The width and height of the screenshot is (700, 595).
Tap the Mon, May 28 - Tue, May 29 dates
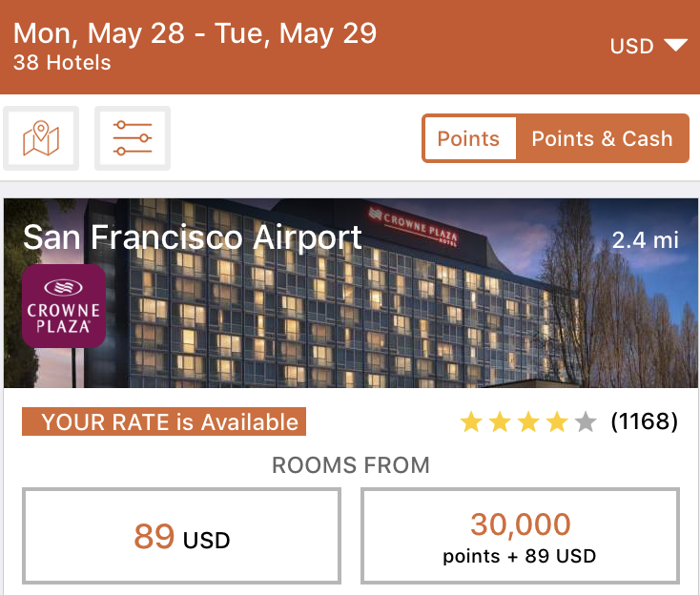click(196, 33)
